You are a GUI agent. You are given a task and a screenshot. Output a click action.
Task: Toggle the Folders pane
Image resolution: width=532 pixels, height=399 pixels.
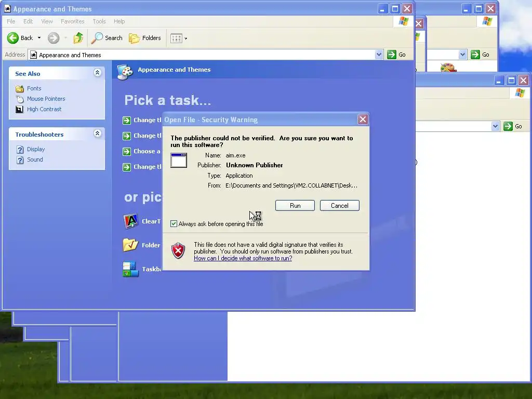click(x=145, y=38)
